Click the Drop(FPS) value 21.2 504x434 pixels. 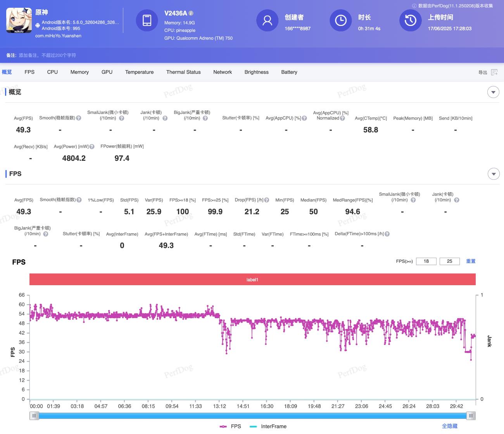252,212
